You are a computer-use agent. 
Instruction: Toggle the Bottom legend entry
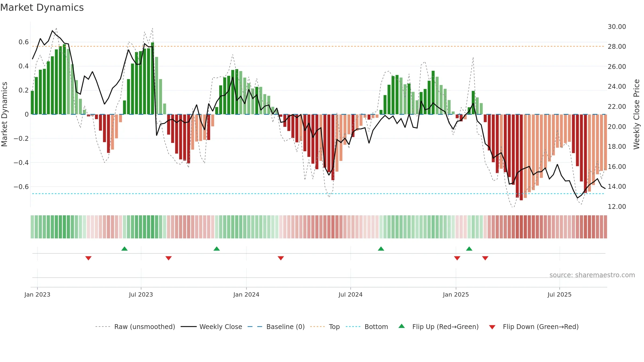(367, 327)
